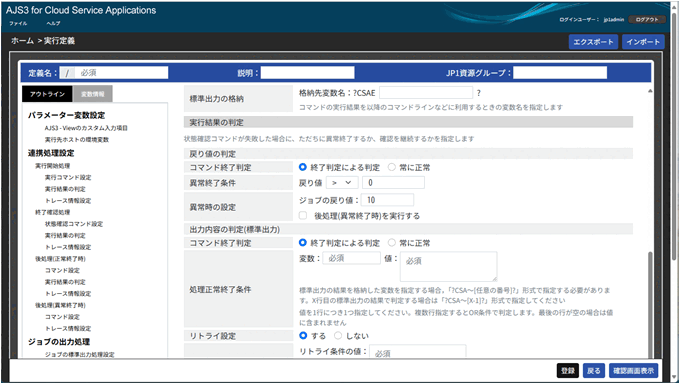The width and height of the screenshot is (680, 384).
Task: Open the 戻り値 comparison operator dropdown
Action: click(342, 183)
